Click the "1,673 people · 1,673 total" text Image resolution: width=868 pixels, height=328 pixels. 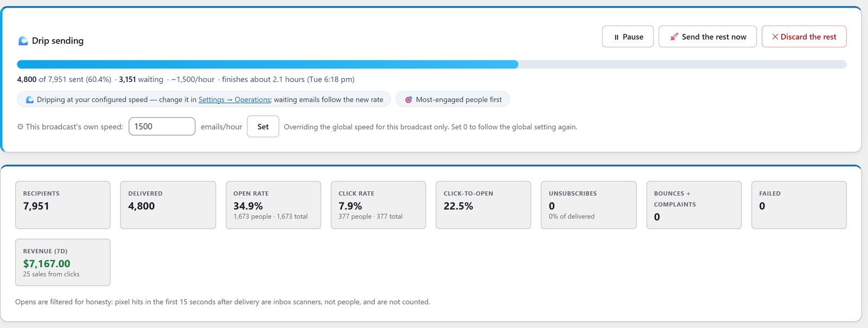[270, 216]
